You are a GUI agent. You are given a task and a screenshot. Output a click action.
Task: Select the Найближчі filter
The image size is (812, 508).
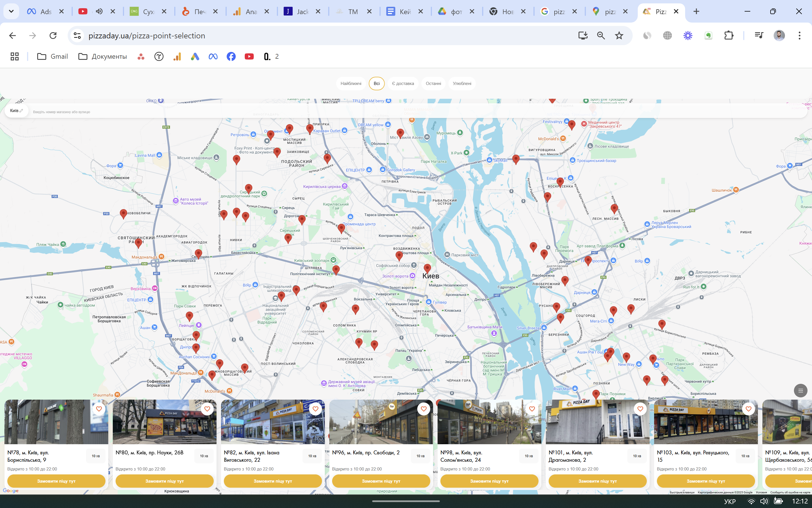coord(351,83)
